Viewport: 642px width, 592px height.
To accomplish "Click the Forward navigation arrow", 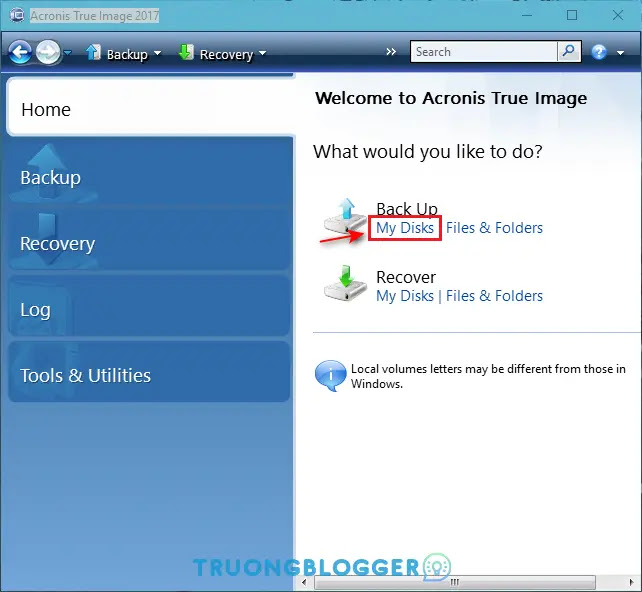I will click(47, 52).
